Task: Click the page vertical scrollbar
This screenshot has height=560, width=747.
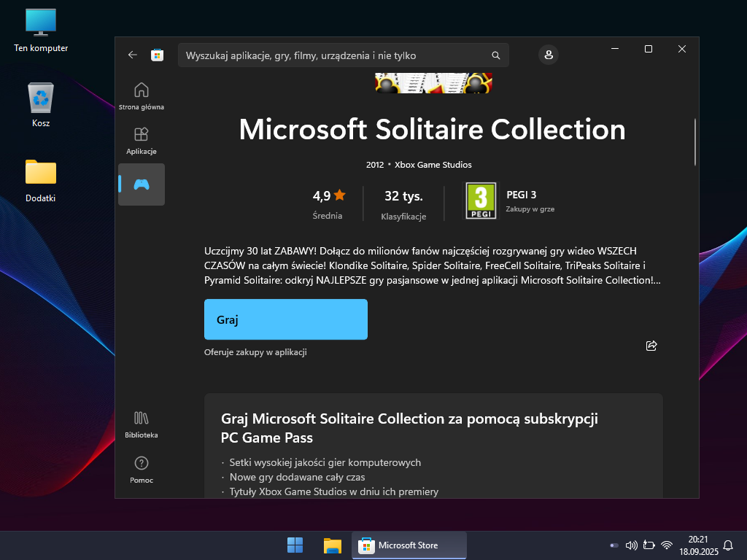Action: 695,142
